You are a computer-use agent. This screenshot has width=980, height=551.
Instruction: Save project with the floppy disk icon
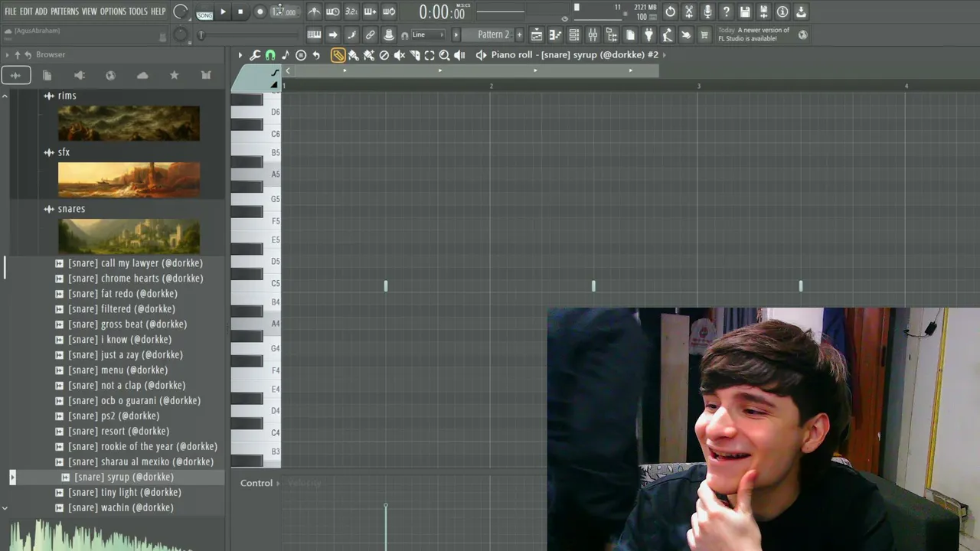point(745,11)
